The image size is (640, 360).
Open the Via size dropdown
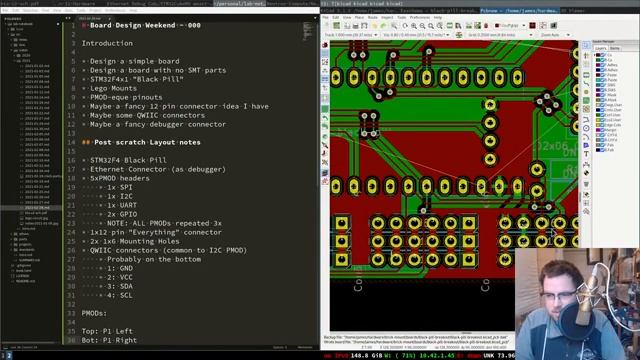[x=416, y=35]
